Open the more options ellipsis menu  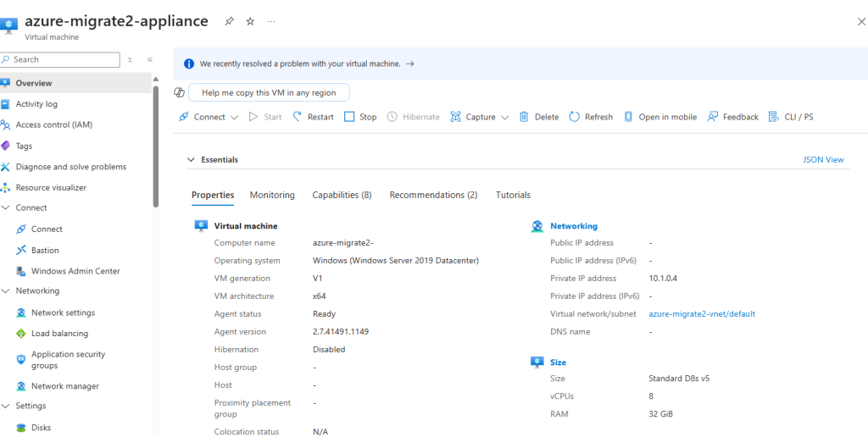tap(270, 21)
